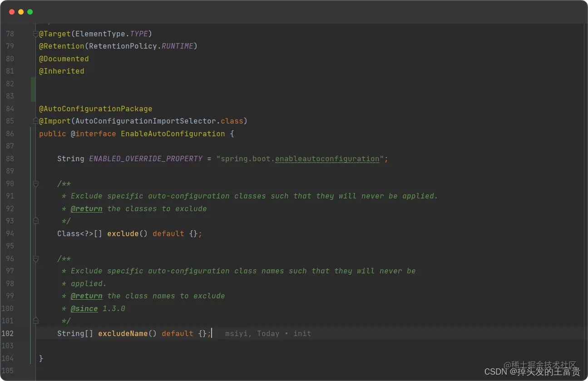The image size is (588, 381).
Task: Click the 'public' keyword on line 86
Action: click(x=53, y=134)
